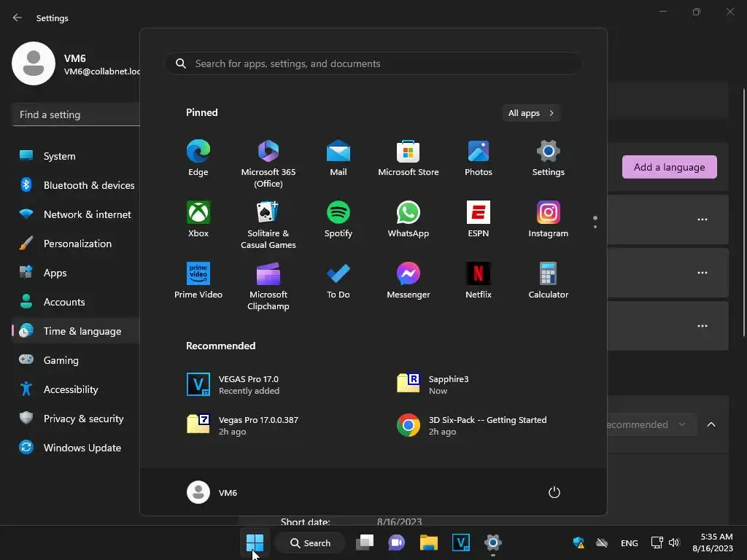The height and width of the screenshot is (560, 747).
Task: Open Accessibility settings
Action: 76,389
